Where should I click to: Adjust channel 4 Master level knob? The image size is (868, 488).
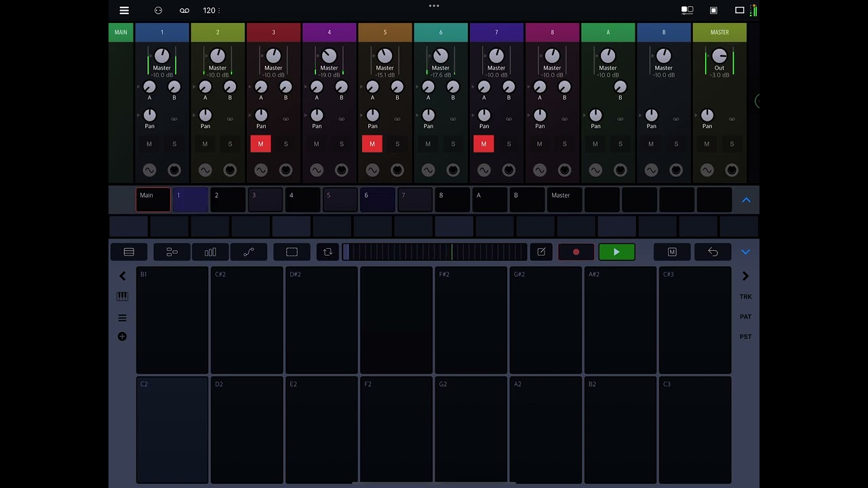(329, 56)
